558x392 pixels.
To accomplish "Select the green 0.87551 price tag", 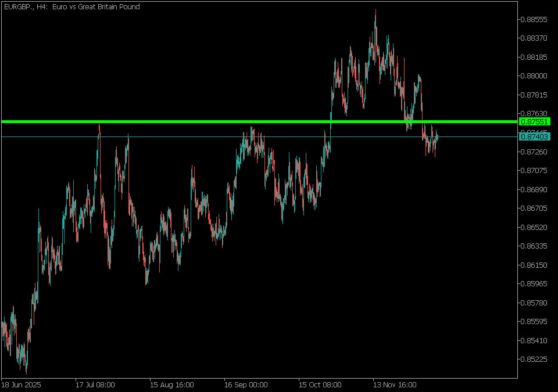I will tap(534, 121).
